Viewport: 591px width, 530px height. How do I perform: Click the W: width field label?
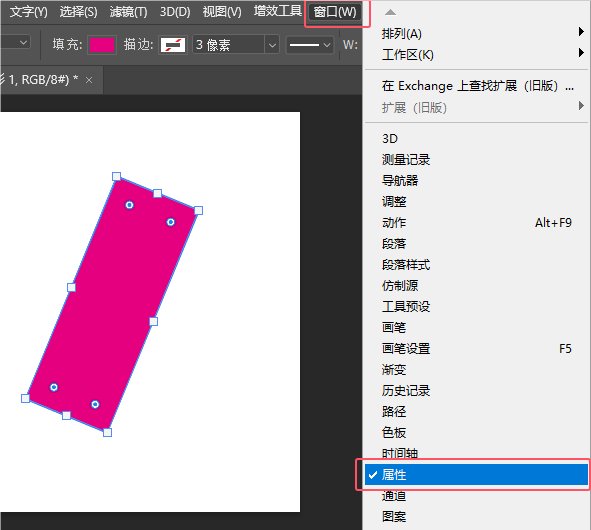coord(350,45)
